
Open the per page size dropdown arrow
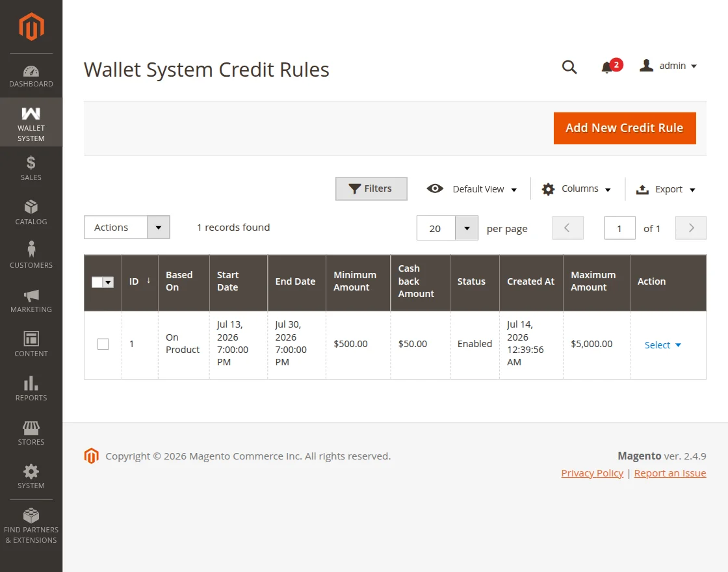pyautogui.click(x=467, y=228)
